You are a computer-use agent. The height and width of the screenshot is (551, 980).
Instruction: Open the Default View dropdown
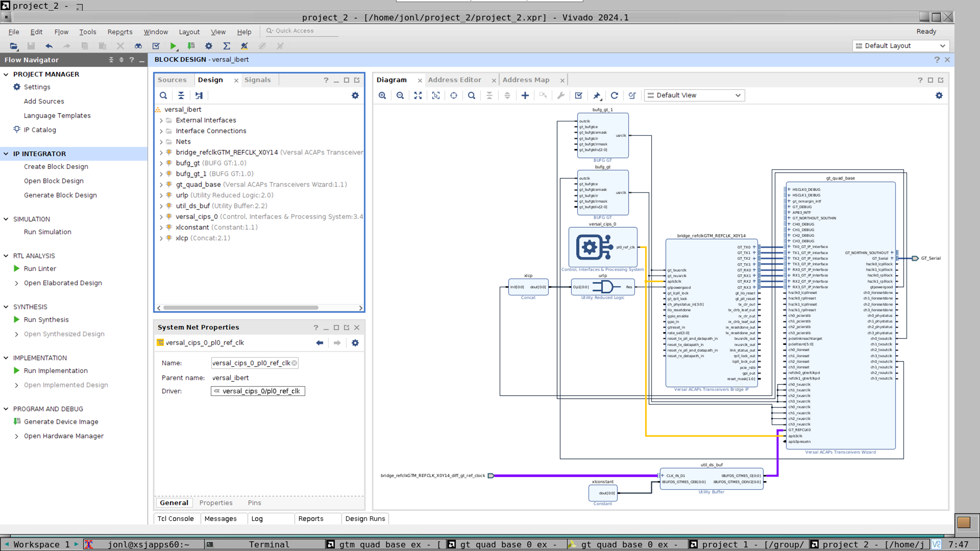(x=694, y=96)
